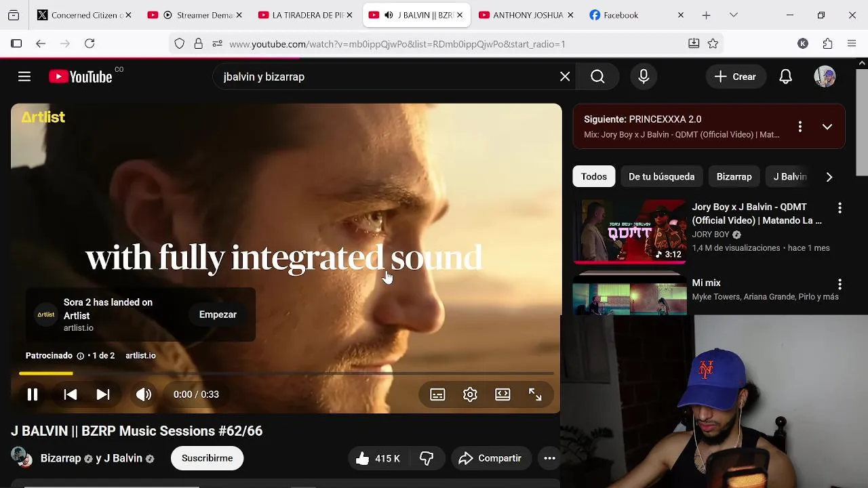Skip to the next video
Screen dimensions: 868x488
pos(103,394)
